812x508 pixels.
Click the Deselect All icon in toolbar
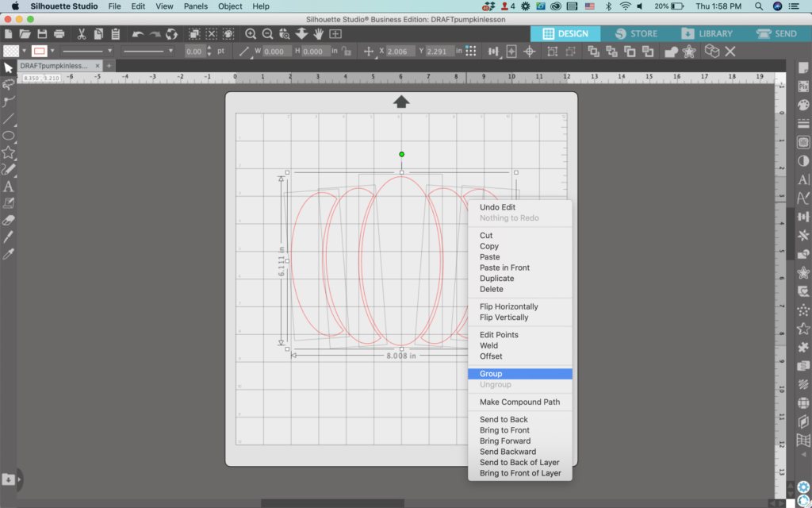[x=211, y=34]
